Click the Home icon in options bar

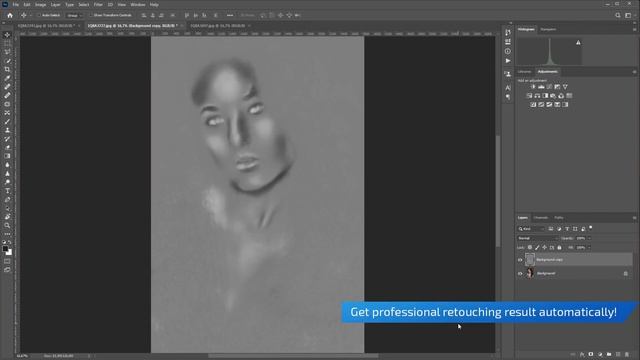coord(10,16)
